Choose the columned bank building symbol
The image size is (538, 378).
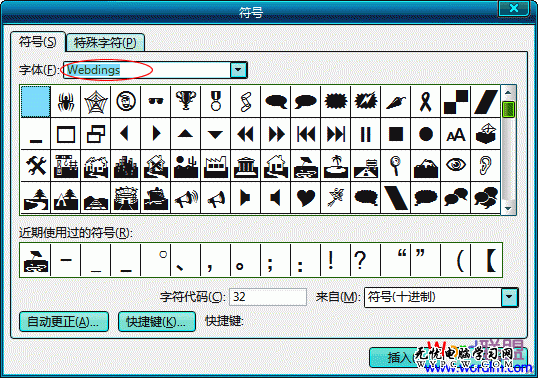coord(246,166)
